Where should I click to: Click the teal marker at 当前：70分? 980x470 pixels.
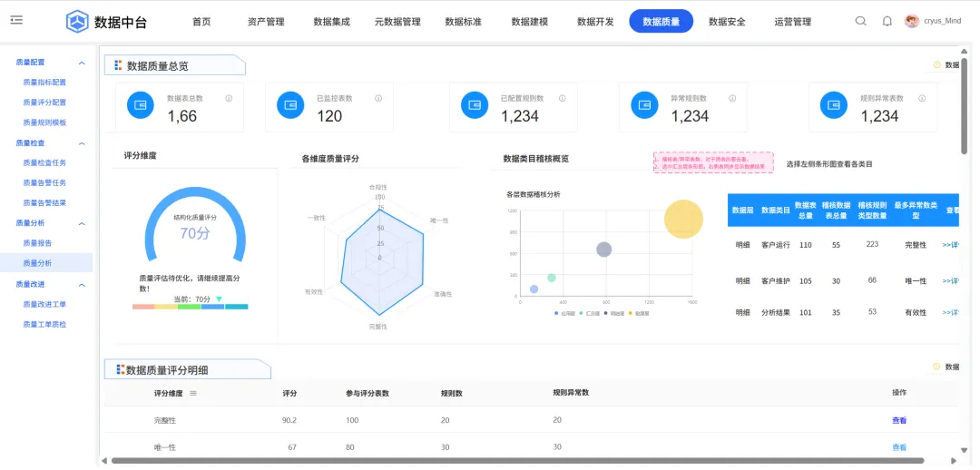click(x=219, y=299)
